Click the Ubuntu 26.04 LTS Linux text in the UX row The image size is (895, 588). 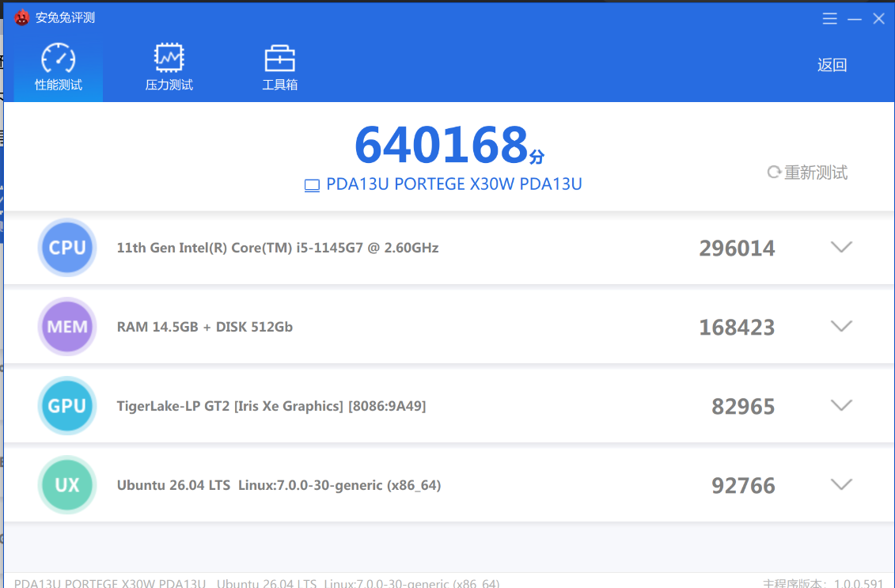tap(279, 485)
